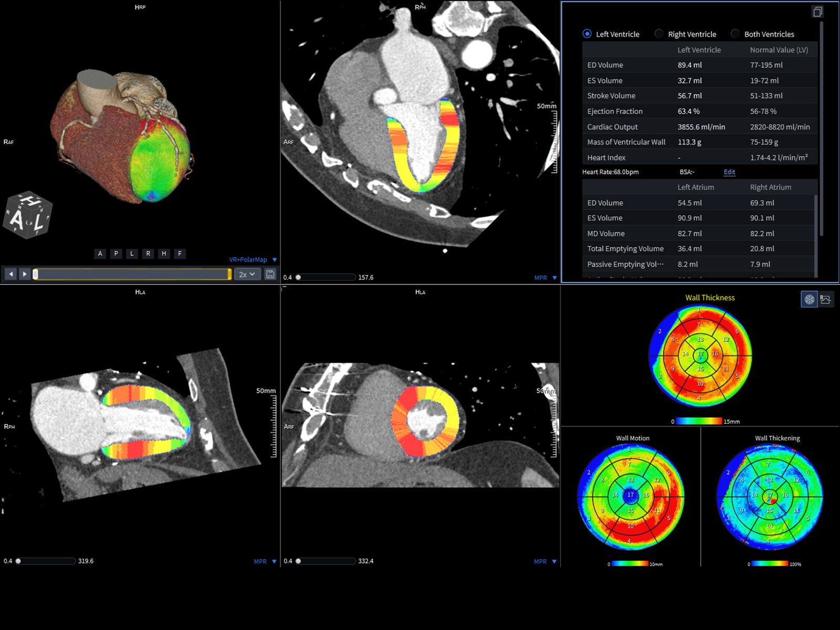Select the Right Ventricle radio button
The width and height of the screenshot is (840, 630).
659,34
